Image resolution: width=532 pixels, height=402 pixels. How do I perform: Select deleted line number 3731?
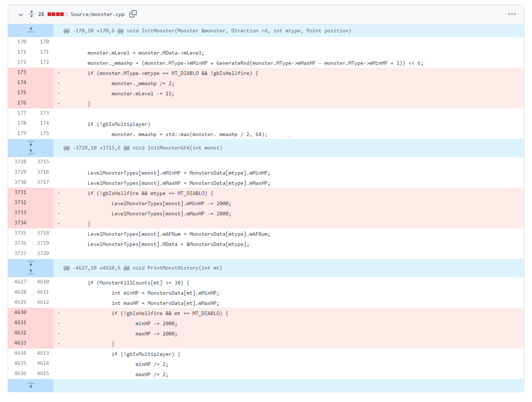pos(20,193)
